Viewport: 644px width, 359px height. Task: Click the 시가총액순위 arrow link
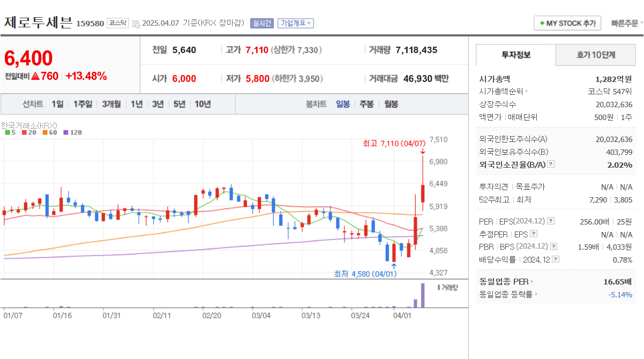(x=504, y=91)
